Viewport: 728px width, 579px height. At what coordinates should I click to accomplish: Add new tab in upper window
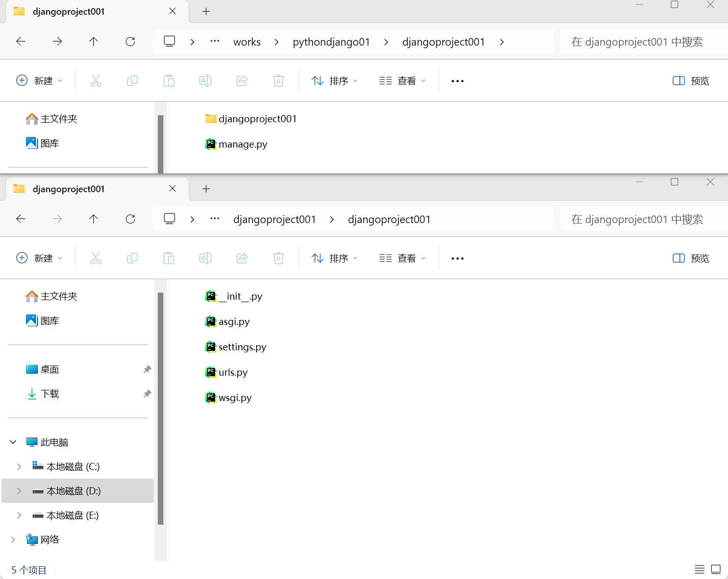click(206, 12)
